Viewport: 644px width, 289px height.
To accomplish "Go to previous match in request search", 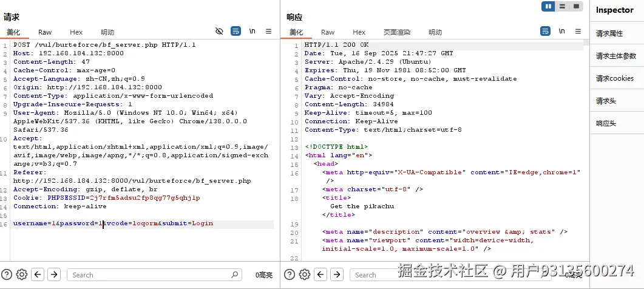I will point(38,274).
